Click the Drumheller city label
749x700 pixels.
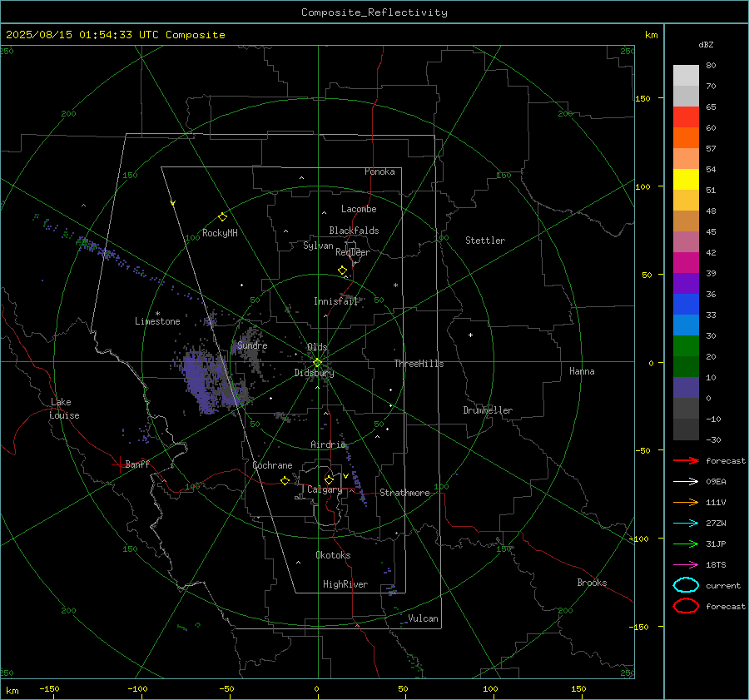click(488, 410)
